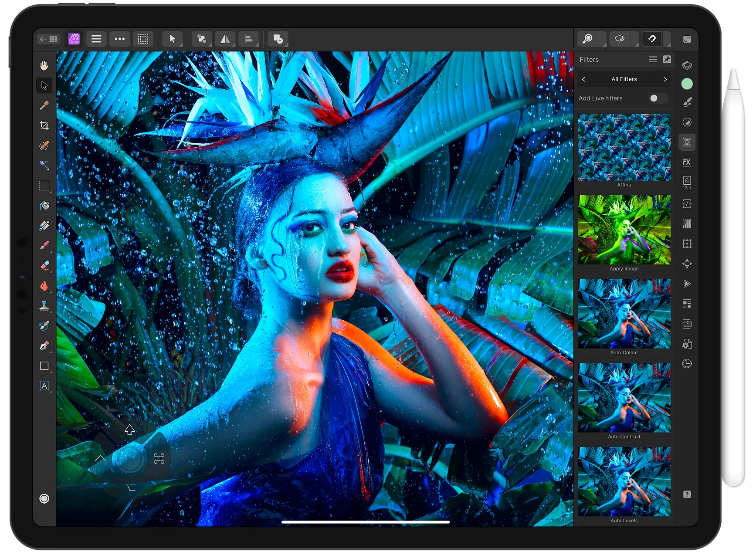Activate the Clone stamp tool
The height and width of the screenshot is (555, 756).
pyautogui.click(x=44, y=306)
